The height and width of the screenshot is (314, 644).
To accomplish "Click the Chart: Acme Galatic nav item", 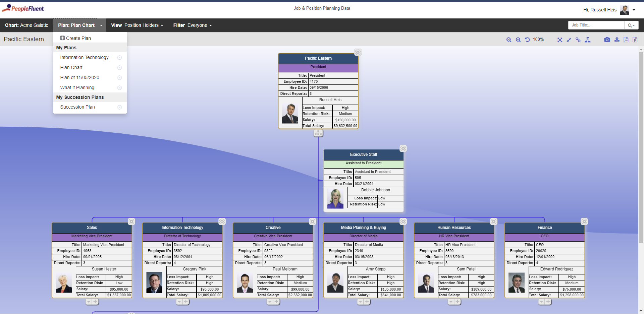I will tap(26, 25).
